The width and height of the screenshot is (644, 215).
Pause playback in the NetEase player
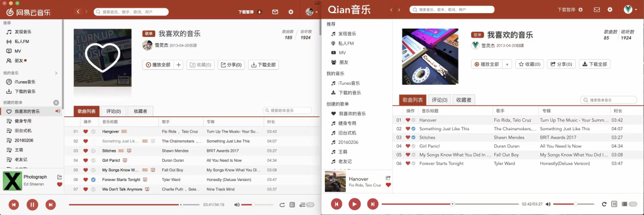point(32,204)
